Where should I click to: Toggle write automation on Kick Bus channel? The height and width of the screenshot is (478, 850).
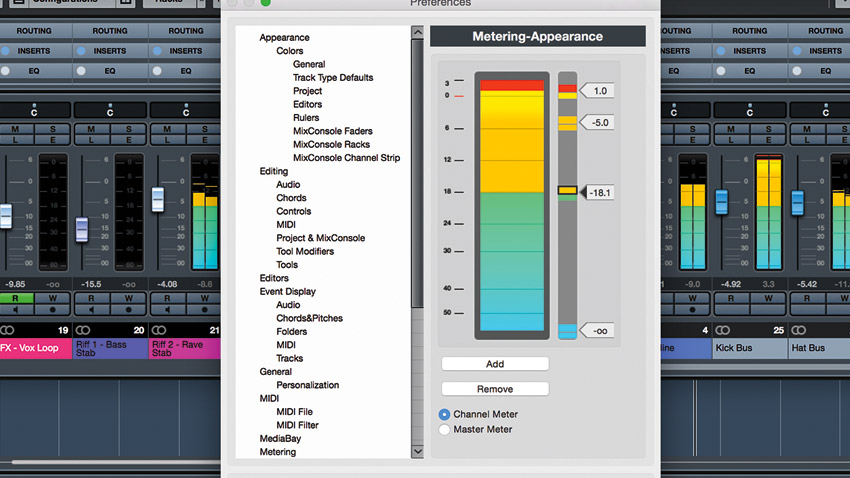click(x=768, y=298)
